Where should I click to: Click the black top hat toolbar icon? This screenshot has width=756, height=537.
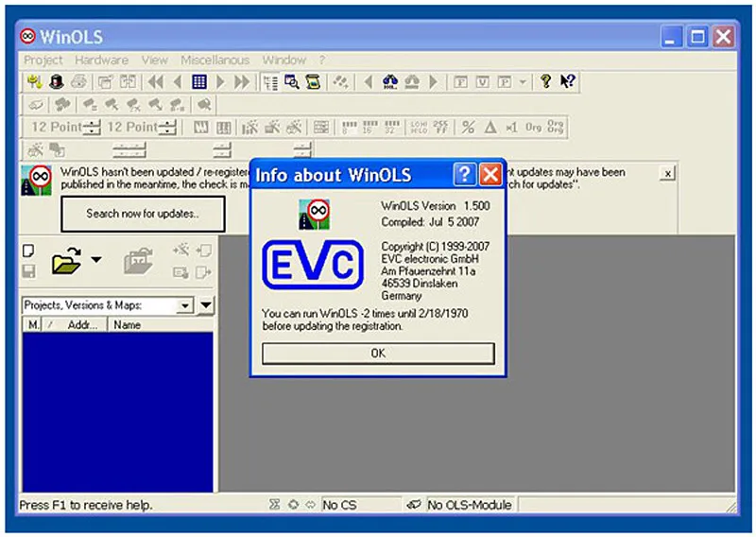(57, 82)
